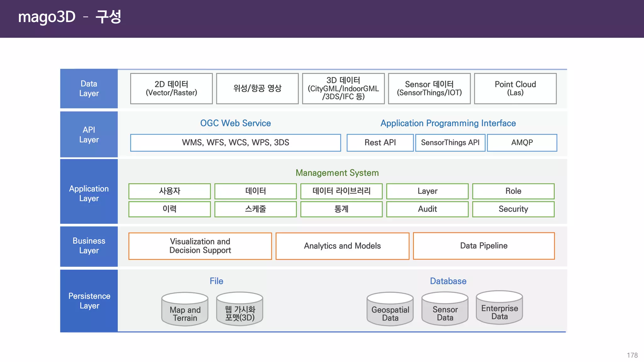Click the SensorThings API box
The width and height of the screenshot is (644, 362).
(450, 143)
